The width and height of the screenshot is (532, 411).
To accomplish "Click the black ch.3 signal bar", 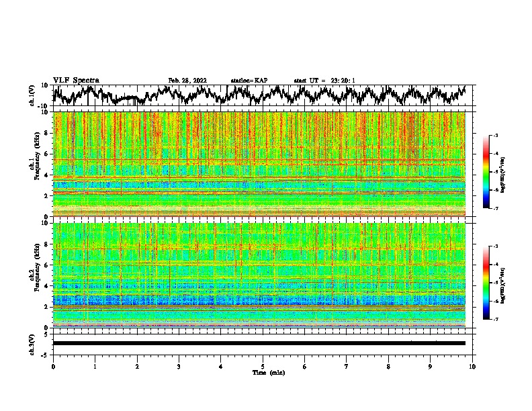I will click(259, 343).
